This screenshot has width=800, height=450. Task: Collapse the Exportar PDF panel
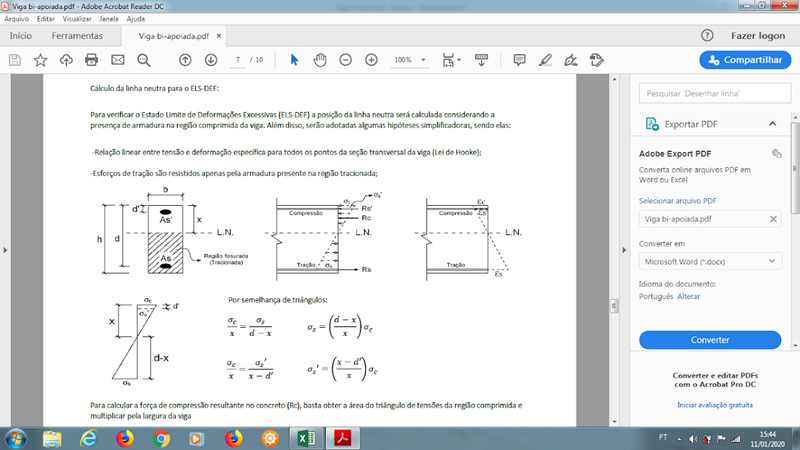[x=772, y=124]
